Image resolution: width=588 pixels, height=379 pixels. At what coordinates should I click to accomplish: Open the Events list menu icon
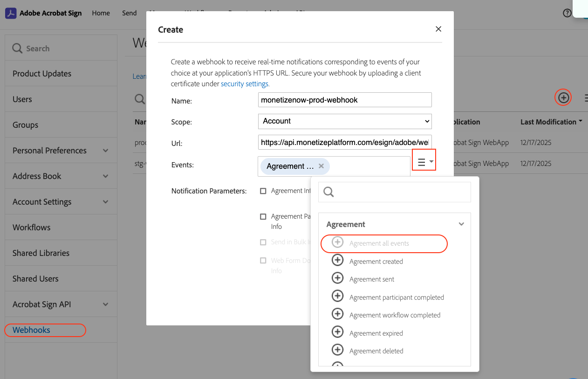click(424, 161)
